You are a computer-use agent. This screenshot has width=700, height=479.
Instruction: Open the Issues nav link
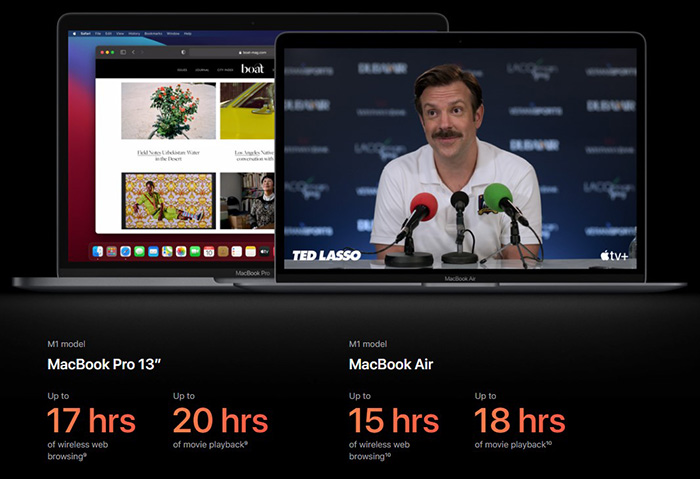click(x=182, y=70)
